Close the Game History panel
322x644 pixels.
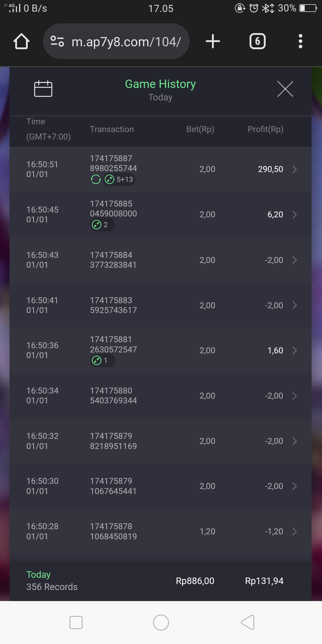point(285,89)
